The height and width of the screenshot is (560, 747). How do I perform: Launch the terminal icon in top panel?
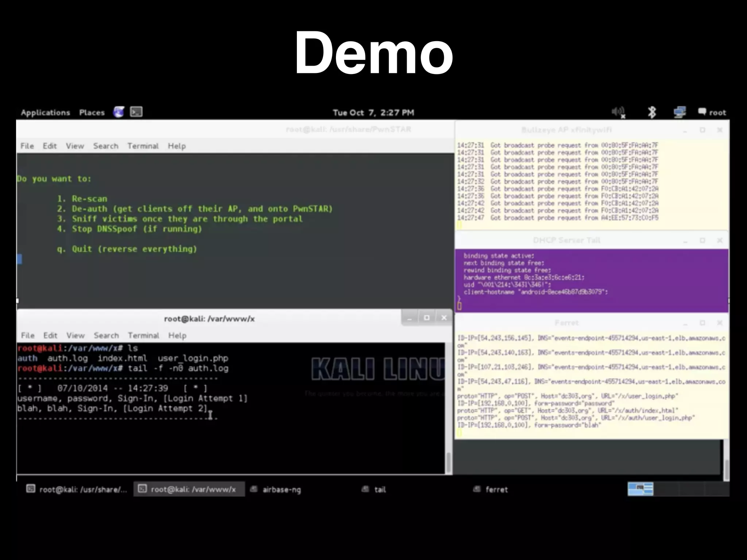click(136, 112)
